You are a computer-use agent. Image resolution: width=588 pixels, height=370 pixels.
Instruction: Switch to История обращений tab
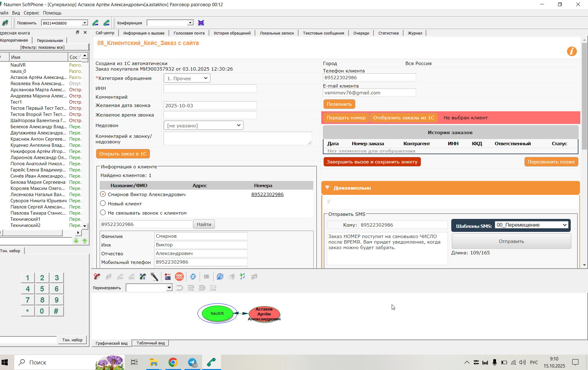[x=232, y=33]
